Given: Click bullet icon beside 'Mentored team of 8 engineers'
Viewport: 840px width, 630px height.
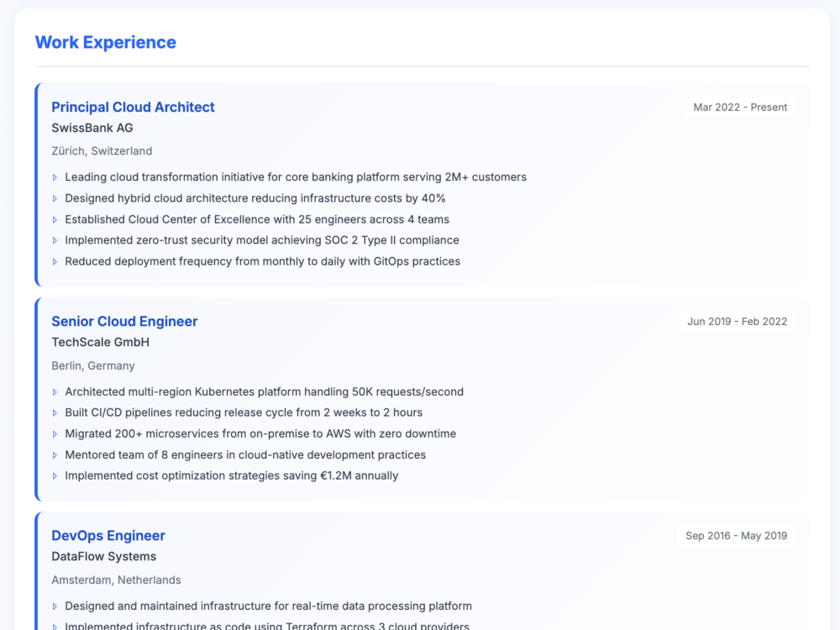Looking at the screenshot, I should pyautogui.click(x=55, y=455).
